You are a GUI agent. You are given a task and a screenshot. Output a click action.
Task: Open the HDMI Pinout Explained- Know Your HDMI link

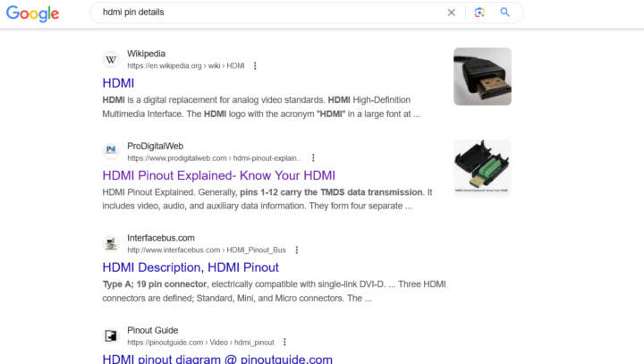point(219,175)
